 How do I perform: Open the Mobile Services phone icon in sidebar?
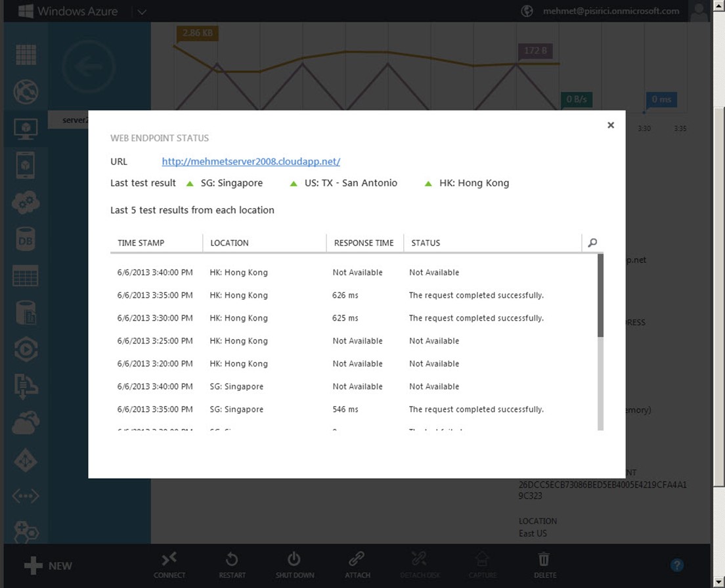(26, 165)
